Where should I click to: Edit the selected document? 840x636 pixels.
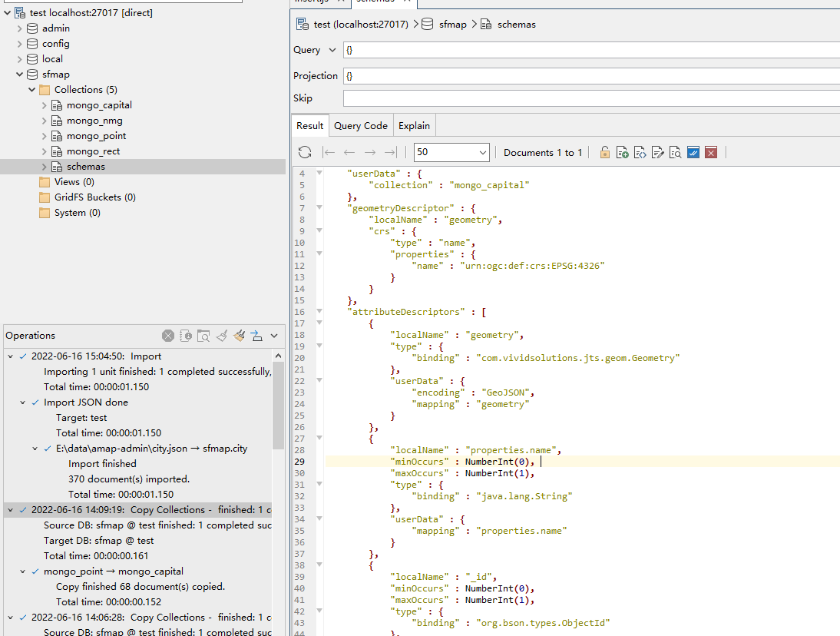[657, 152]
